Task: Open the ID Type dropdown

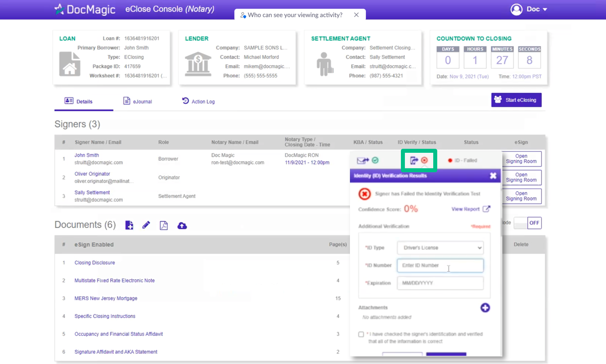Action: [x=440, y=248]
